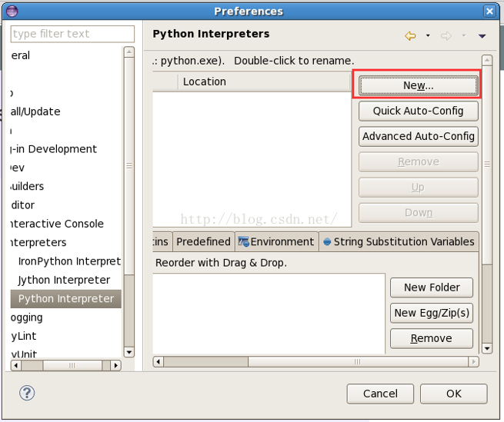Select the Logging tree item
The height and width of the screenshot is (422, 504).
27,317
